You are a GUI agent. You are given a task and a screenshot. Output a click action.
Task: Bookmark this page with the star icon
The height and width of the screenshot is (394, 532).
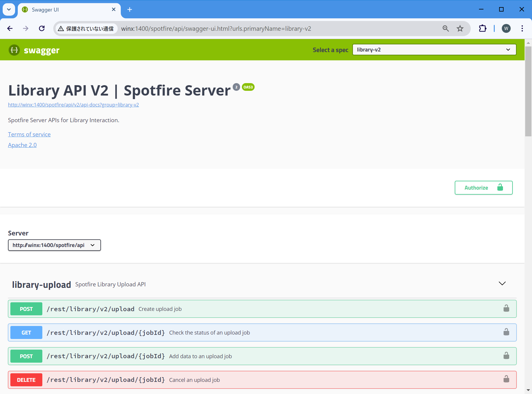pyautogui.click(x=460, y=28)
